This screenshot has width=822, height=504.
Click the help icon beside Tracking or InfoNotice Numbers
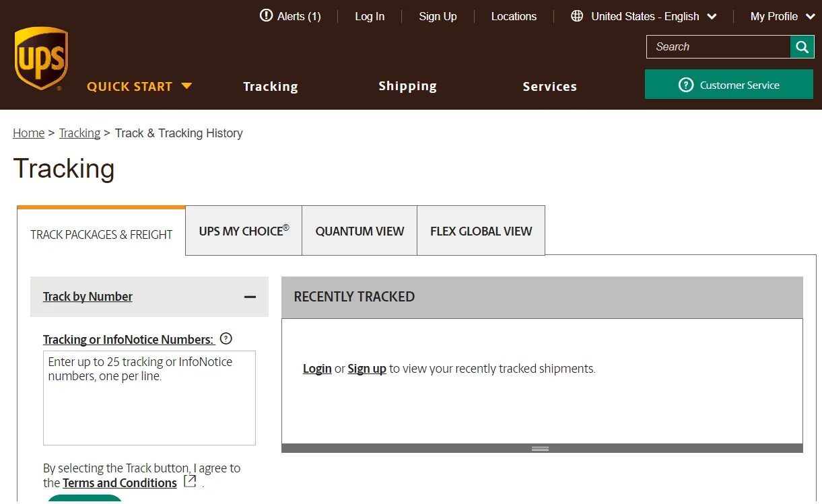tap(226, 338)
